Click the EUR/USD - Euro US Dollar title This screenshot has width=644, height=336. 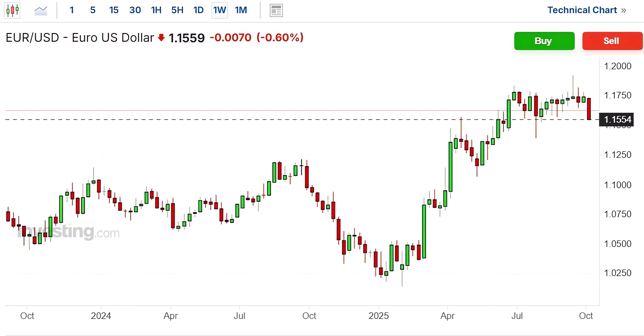click(x=80, y=38)
